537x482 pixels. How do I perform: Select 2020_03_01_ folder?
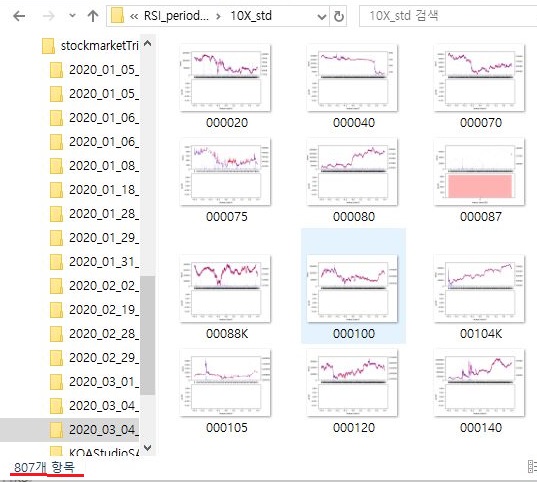pyautogui.click(x=94, y=382)
